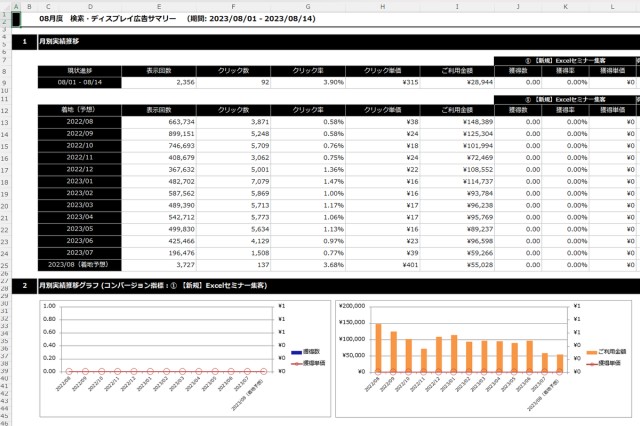
Task: Select row header 13
Action: (x=4, y=122)
